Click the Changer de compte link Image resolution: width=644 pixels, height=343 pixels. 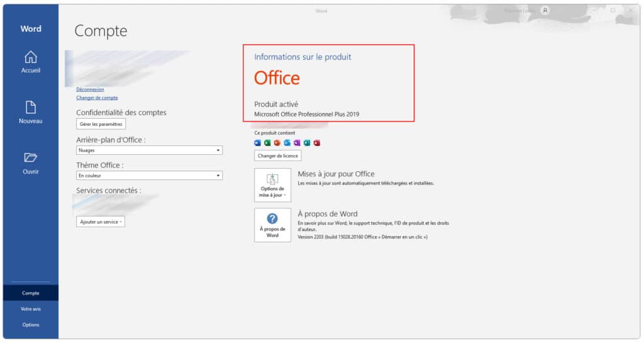pyautogui.click(x=97, y=98)
